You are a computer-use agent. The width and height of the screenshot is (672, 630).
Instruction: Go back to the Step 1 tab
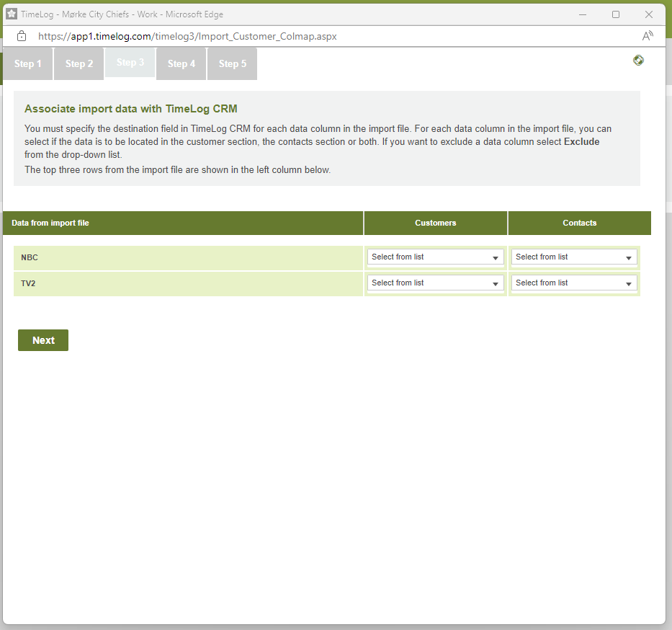(28, 64)
